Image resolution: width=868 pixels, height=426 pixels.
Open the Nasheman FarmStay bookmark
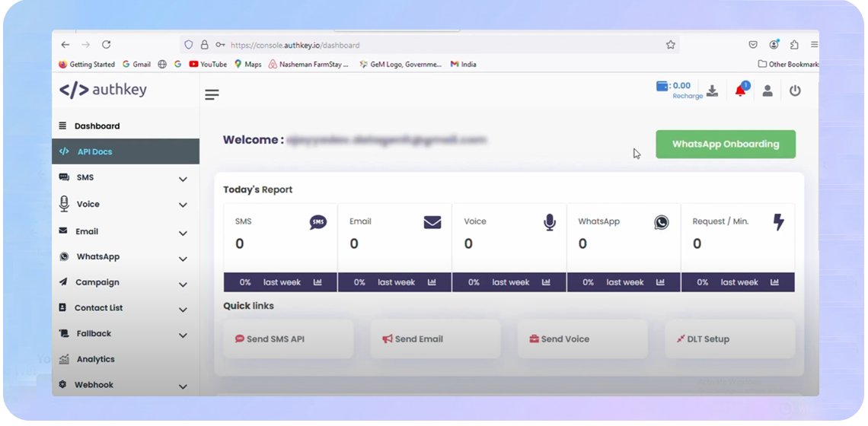coord(309,64)
